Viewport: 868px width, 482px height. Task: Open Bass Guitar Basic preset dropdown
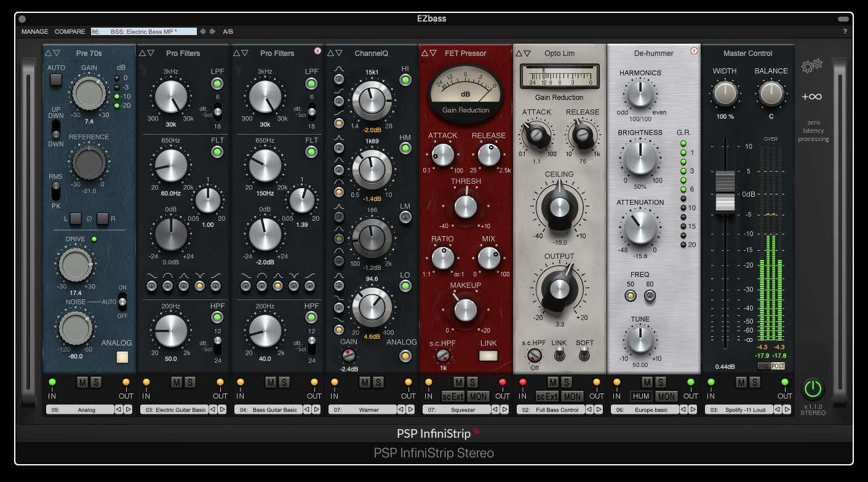tap(268, 409)
